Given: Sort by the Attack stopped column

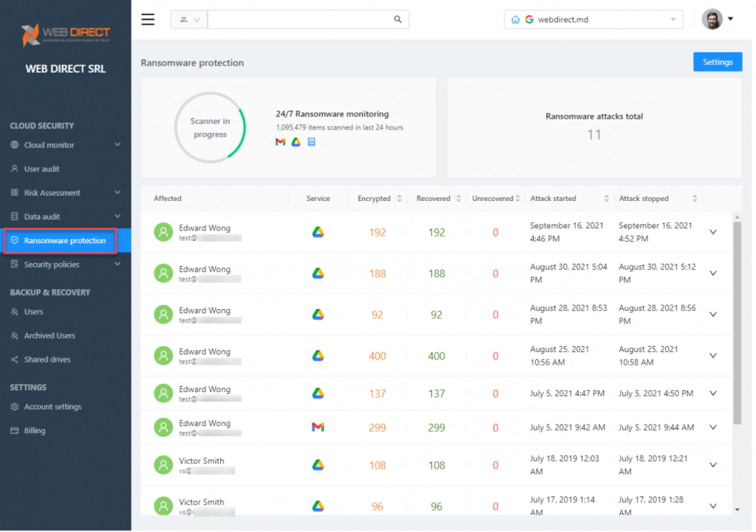Looking at the screenshot, I should pyautogui.click(x=695, y=198).
